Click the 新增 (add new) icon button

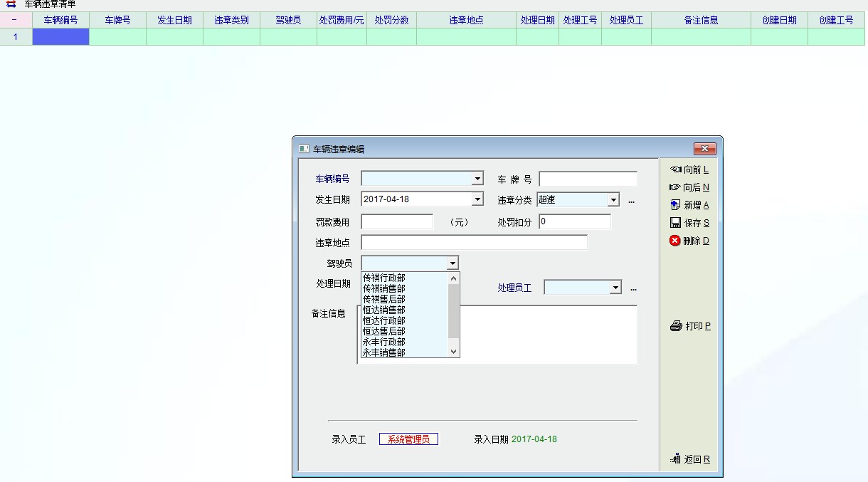(689, 205)
